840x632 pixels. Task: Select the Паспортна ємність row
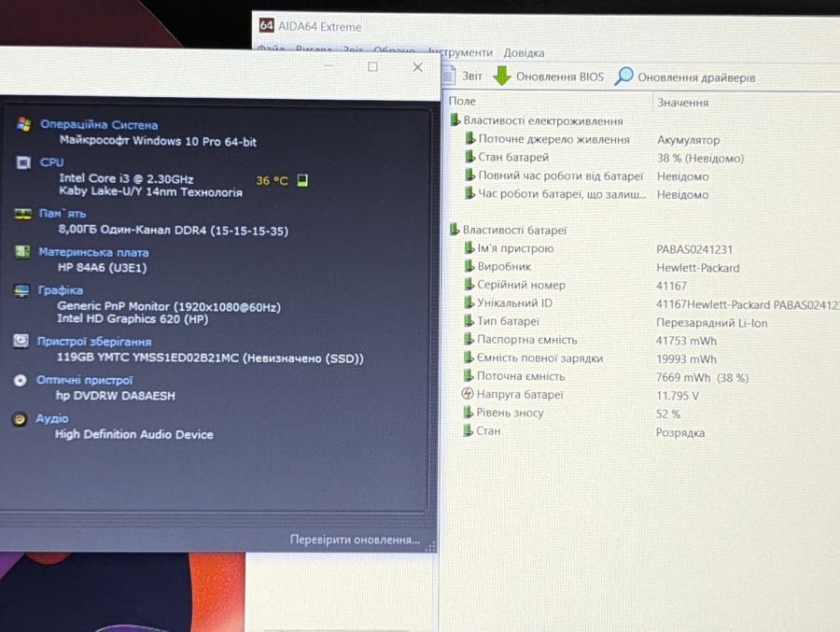(x=590, y=341)
